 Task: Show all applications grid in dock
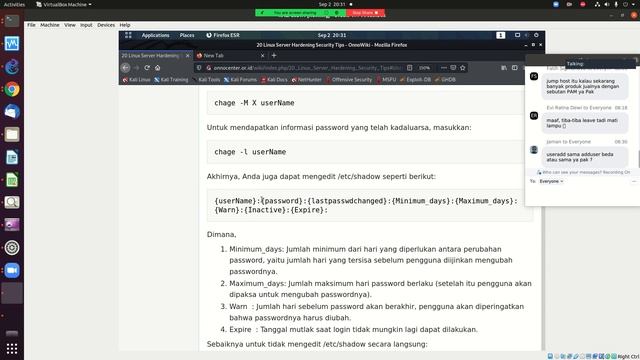pos(12,349)
